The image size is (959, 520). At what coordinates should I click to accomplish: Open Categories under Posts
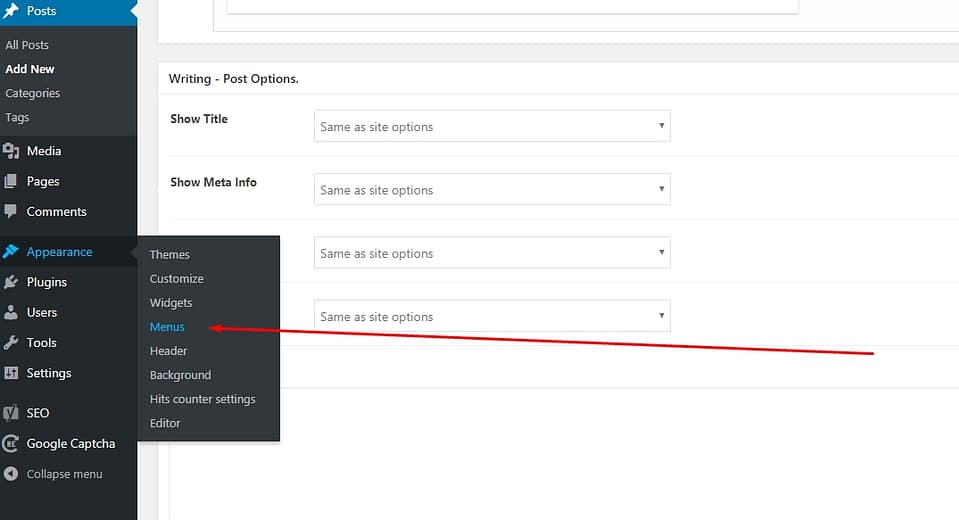32,93
